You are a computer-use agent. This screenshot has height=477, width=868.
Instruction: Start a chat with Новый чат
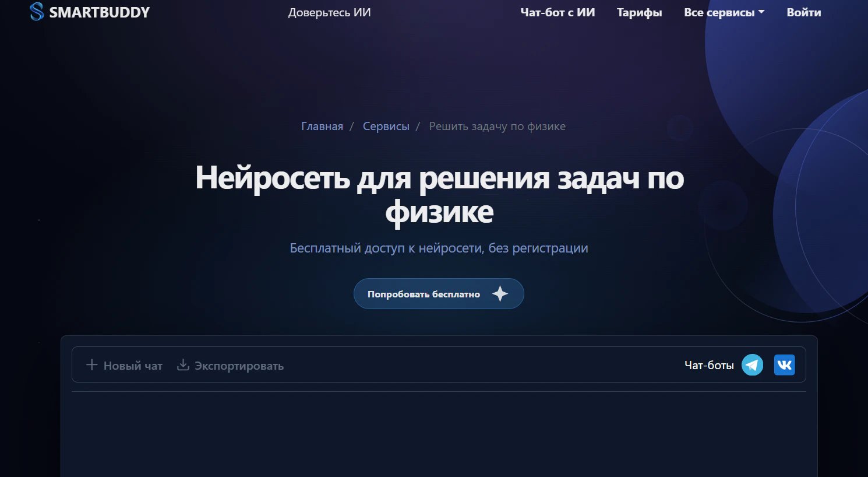(x=133, y=366)
